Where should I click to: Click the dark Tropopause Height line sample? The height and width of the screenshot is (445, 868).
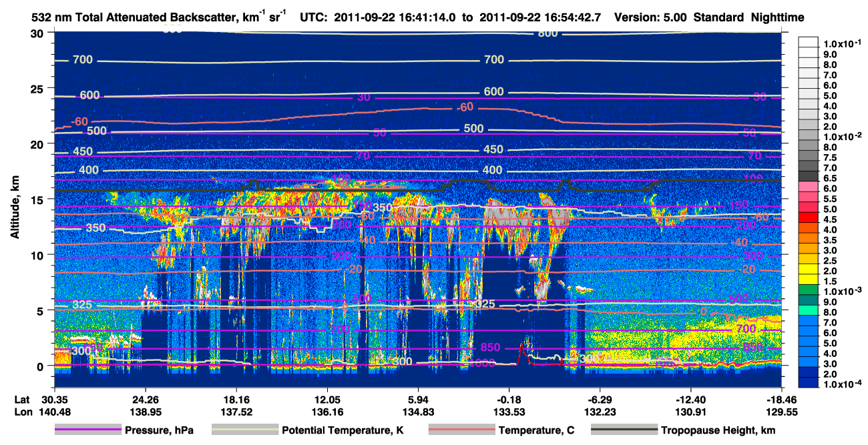[x=624, y=430]
